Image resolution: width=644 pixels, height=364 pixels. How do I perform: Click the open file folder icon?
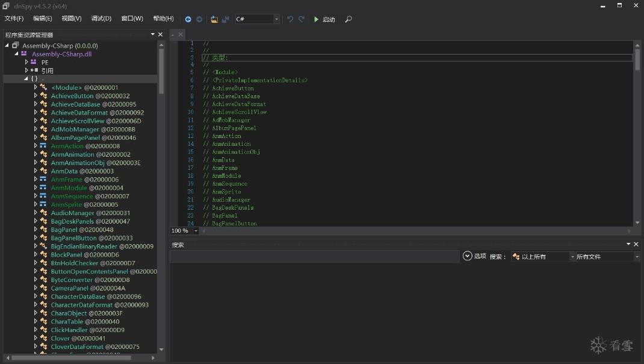[214, 19]
